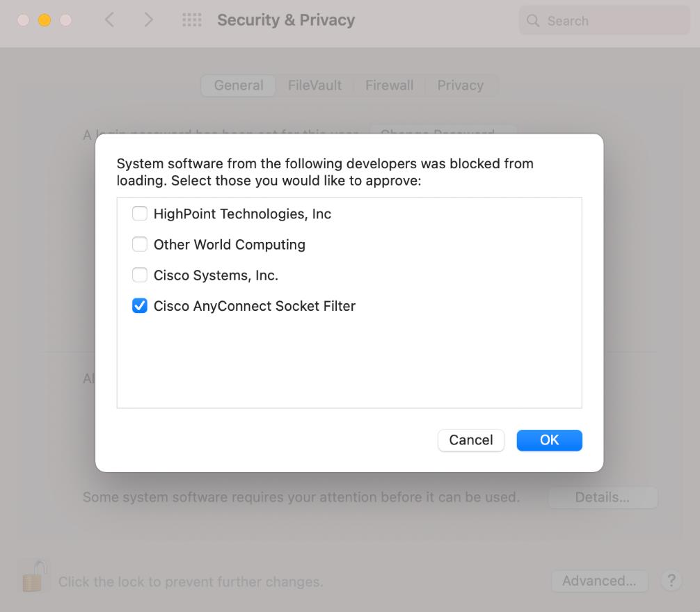Click the yellow minimize window button
The width and height of the screenshot is (700, 612).
45,21
